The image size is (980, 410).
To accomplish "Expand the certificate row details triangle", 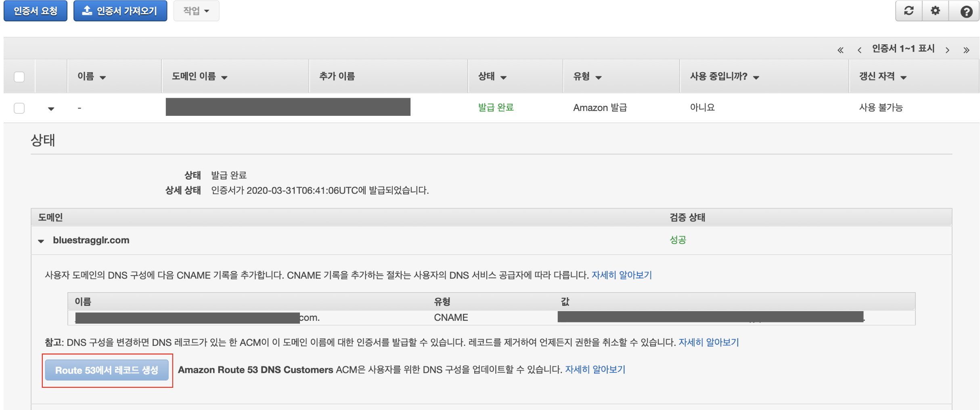I will point(51,108).
